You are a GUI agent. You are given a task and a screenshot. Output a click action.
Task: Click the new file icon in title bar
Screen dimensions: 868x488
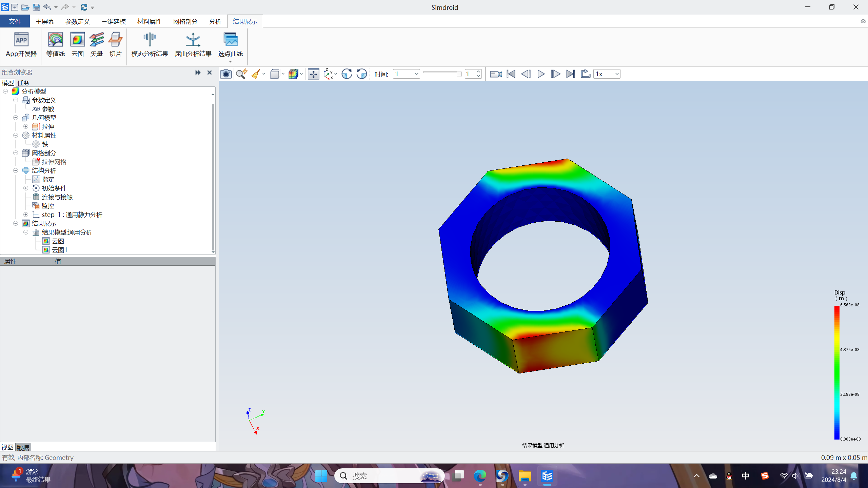point(15,7)
